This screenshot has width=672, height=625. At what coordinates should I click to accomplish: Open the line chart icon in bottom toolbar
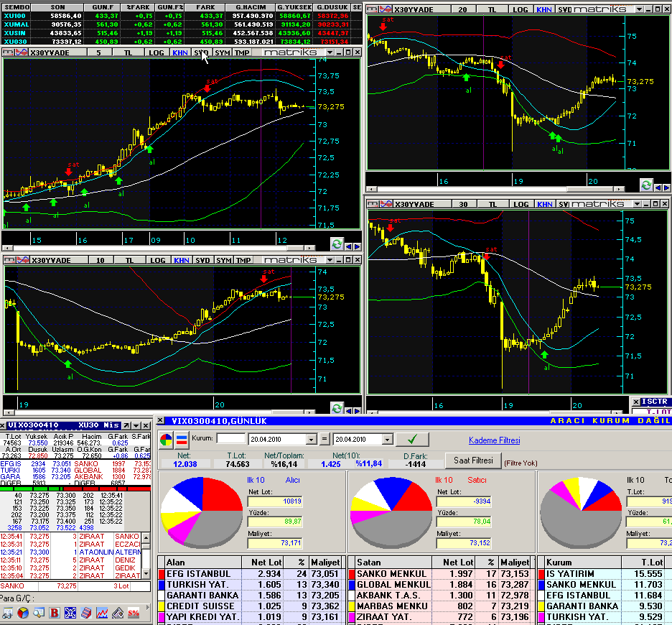102,613
